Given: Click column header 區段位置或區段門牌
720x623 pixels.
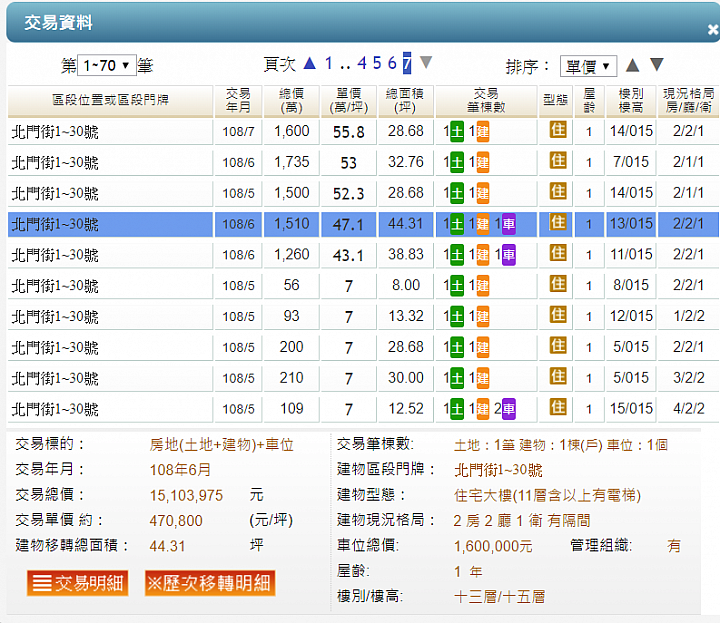Looking at the screenshot, I should click(110, 100).
